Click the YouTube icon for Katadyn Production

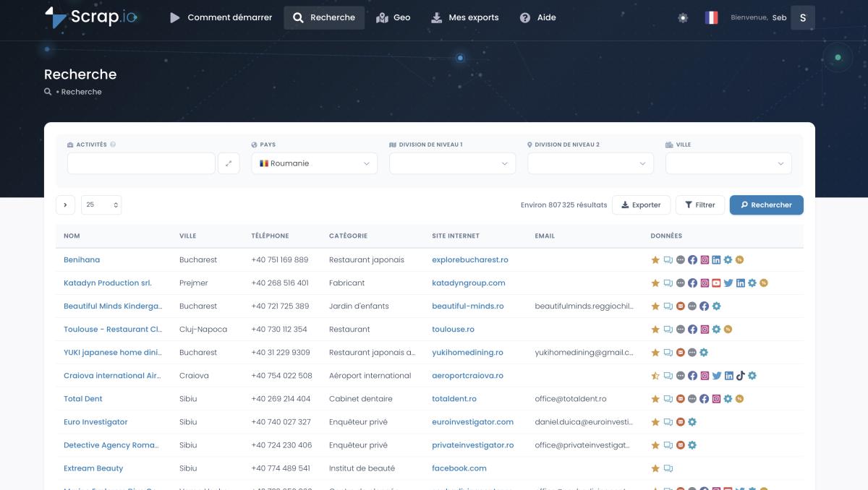[716, 283]
